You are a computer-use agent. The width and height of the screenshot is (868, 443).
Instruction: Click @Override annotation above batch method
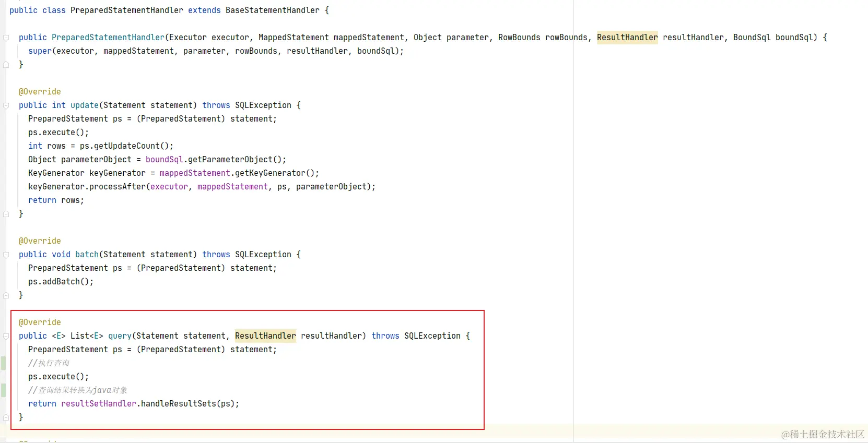point(40,241)
